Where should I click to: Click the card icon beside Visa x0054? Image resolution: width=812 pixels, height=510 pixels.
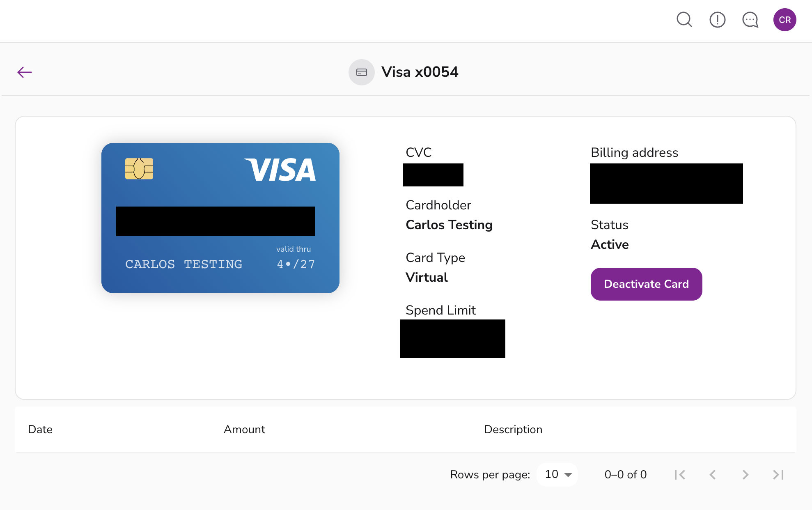coord(361,72)
